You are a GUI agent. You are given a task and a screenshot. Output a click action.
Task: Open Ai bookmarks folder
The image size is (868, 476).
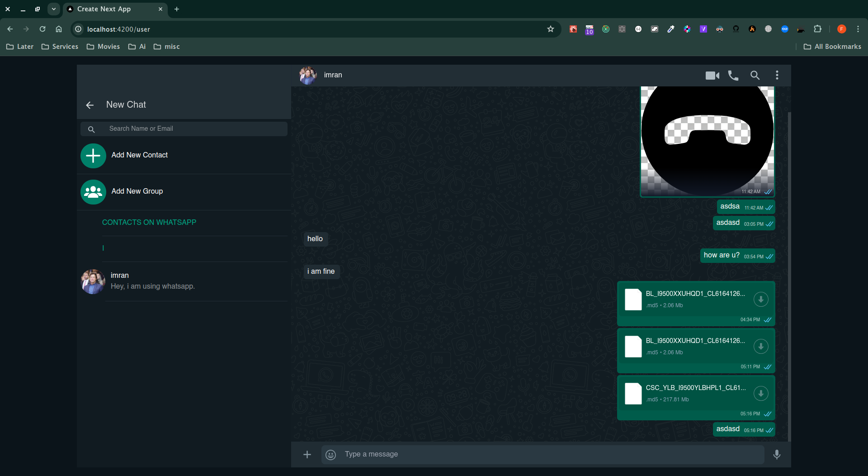tap(137, 47)
